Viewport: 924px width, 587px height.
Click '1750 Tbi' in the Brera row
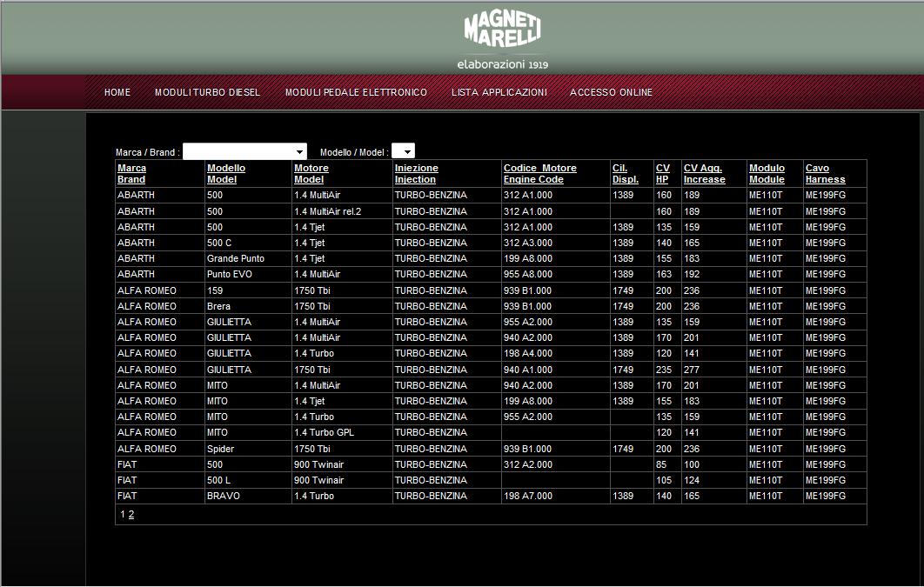(x=312, y=307)
